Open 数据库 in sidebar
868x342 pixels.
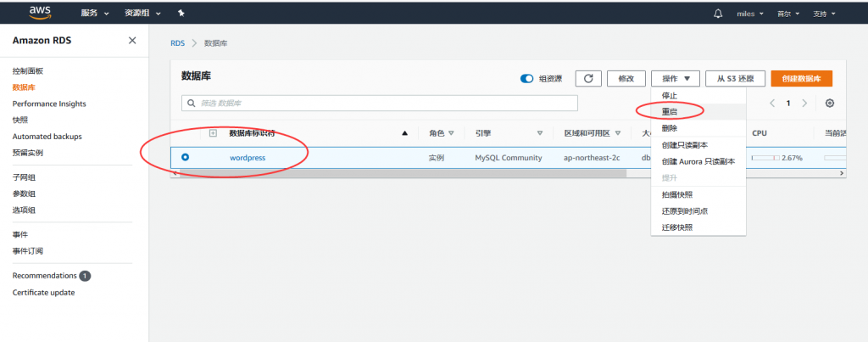[x=24, y=87]
